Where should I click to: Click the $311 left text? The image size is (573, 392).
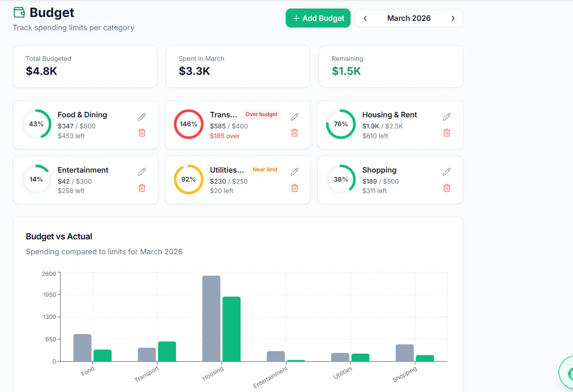pyautogui.click(x=374, y=191)
